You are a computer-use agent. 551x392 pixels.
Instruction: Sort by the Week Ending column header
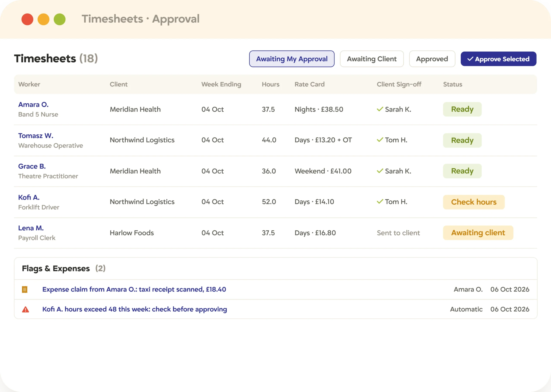pyautogui.click(x=221, y=84)
